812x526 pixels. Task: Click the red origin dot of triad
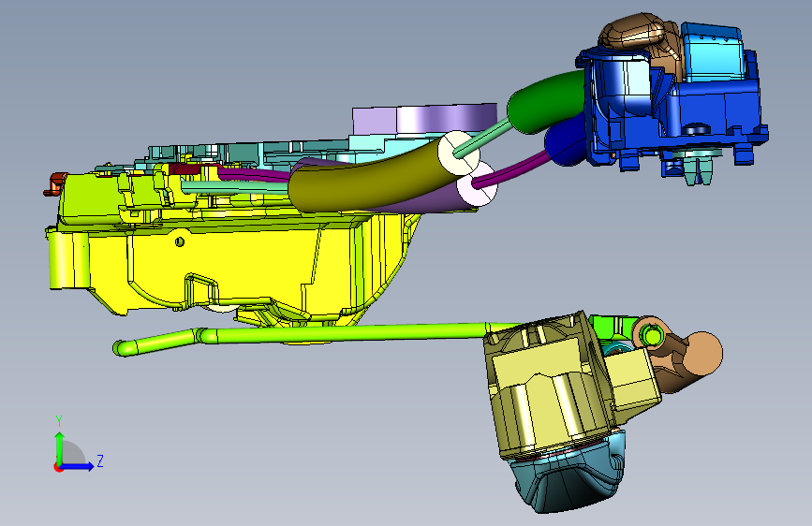58,467
